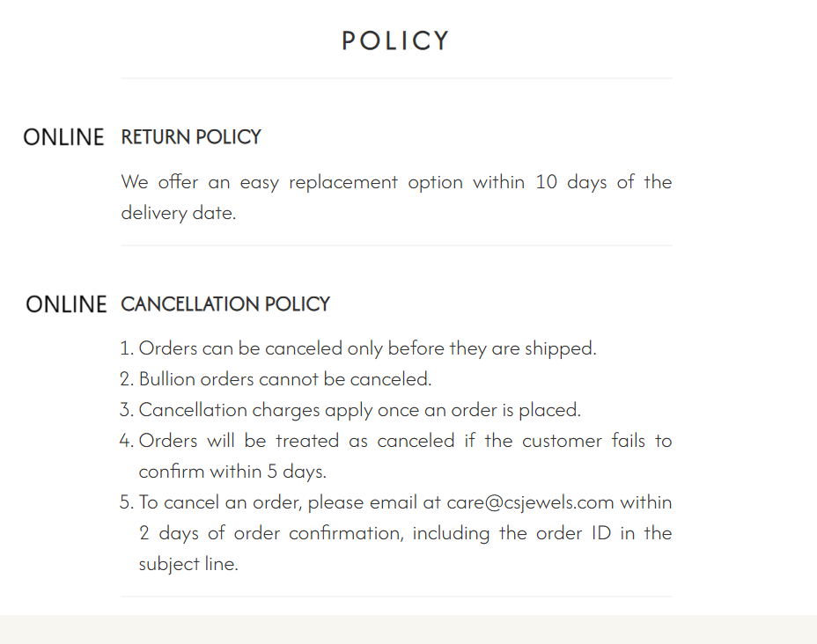Click the 10 days replacement paragraph

(x=396, y=197)
